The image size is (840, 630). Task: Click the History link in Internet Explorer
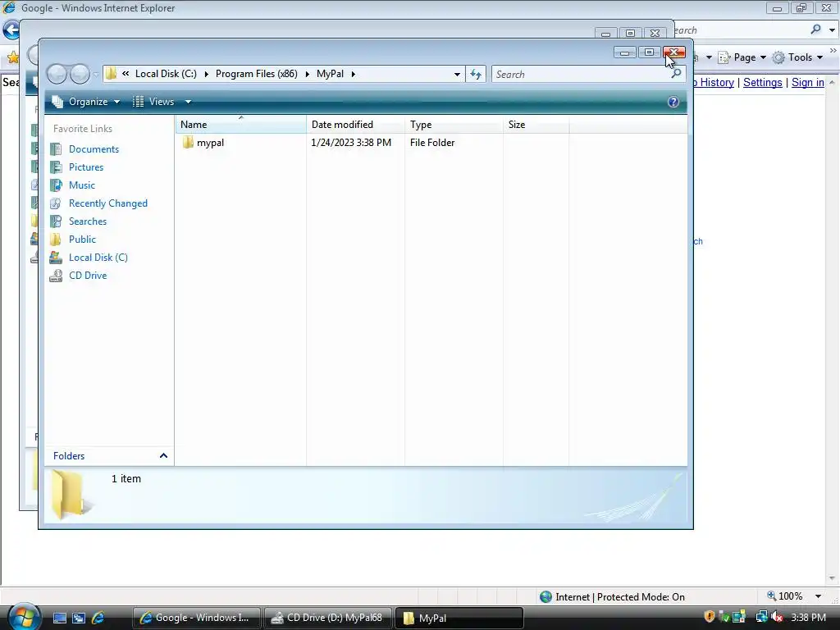pyautogui.click(x=715, y=83)
